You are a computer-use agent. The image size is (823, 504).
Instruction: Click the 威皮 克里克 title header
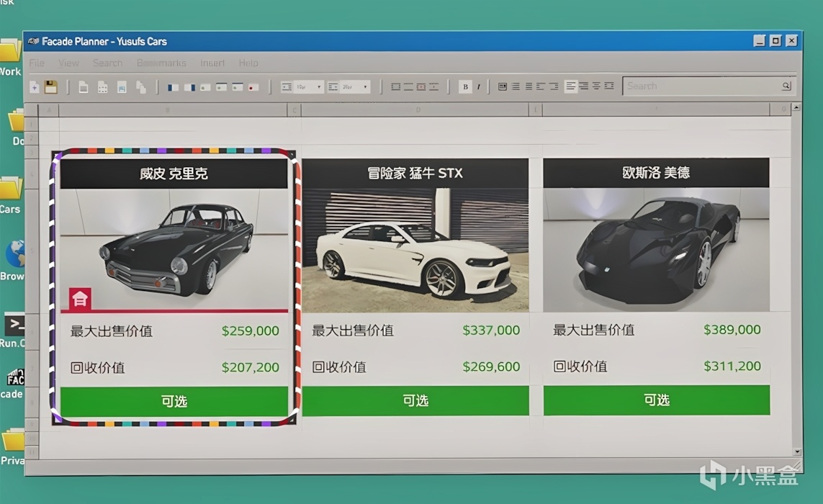(x=174, y=174)
